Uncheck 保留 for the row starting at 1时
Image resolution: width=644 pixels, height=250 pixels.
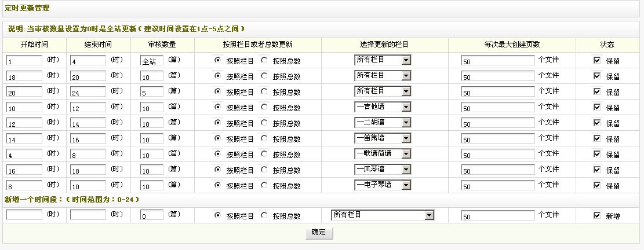click(x=597, y=60)
